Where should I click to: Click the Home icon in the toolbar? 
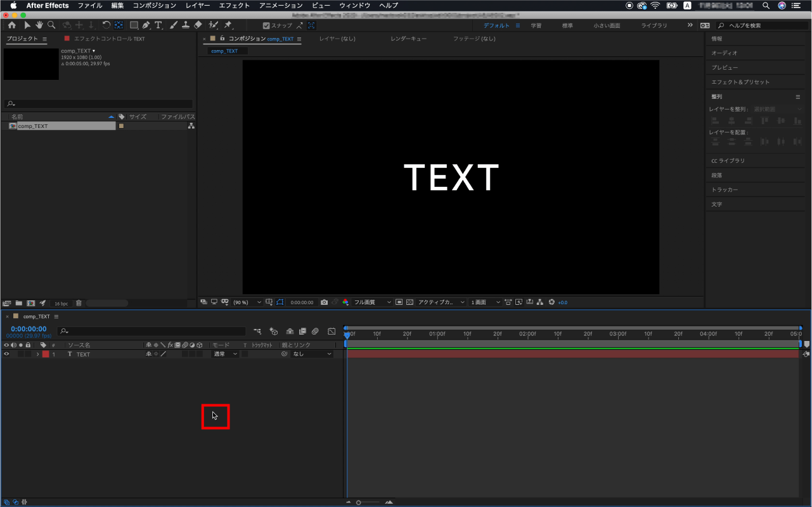point(12,25)
